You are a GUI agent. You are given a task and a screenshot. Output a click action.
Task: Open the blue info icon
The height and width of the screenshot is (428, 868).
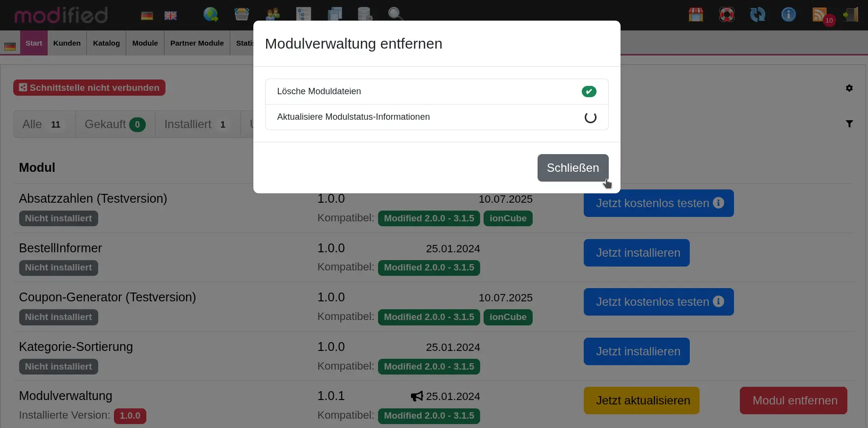pyautogui.click(x=788, y=15)
